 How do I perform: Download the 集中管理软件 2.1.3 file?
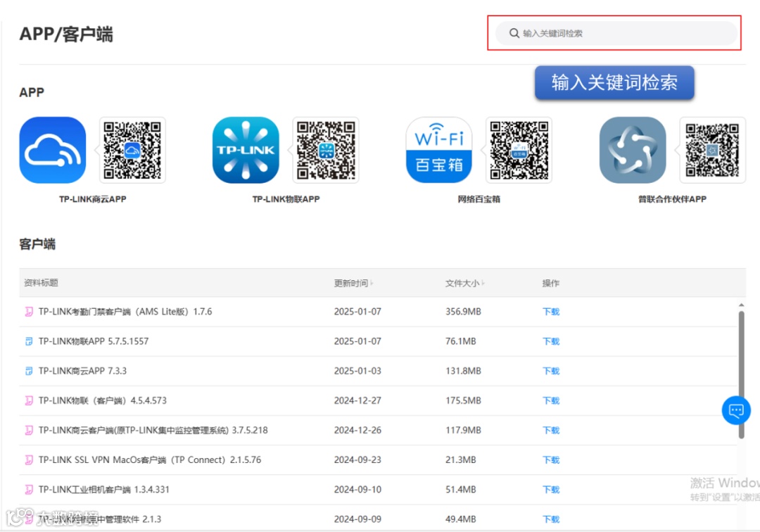click(x=550, y=519)
